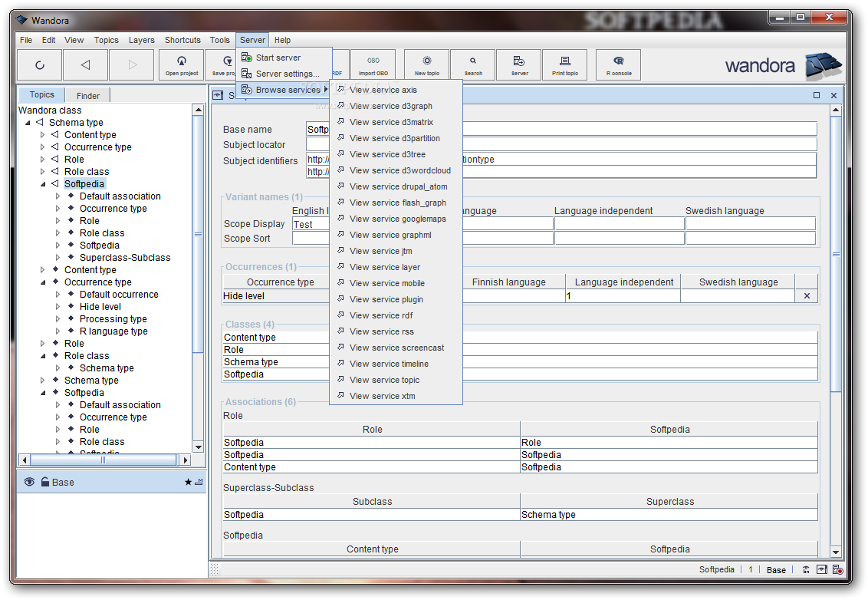Screen dimensions: 868x600
Task: Click Schema type superclass cell
Action: click(669, 515)
